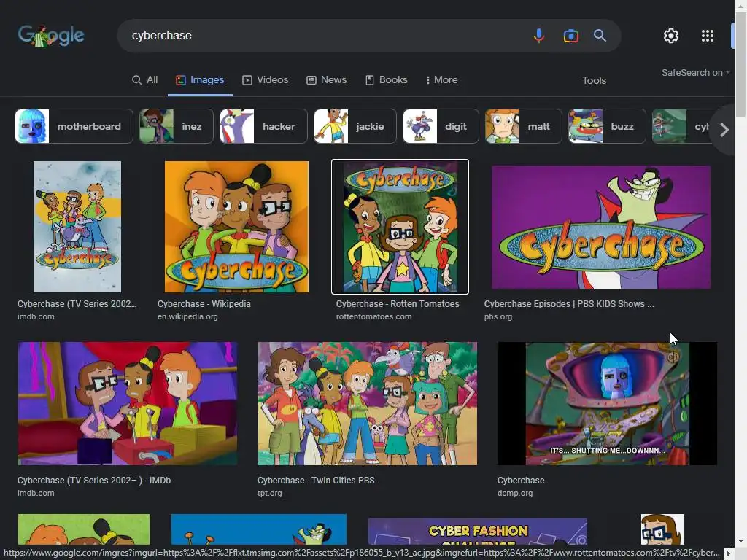Switch to the Videos tab
This screenshot has height=560, width=747.
266,80
